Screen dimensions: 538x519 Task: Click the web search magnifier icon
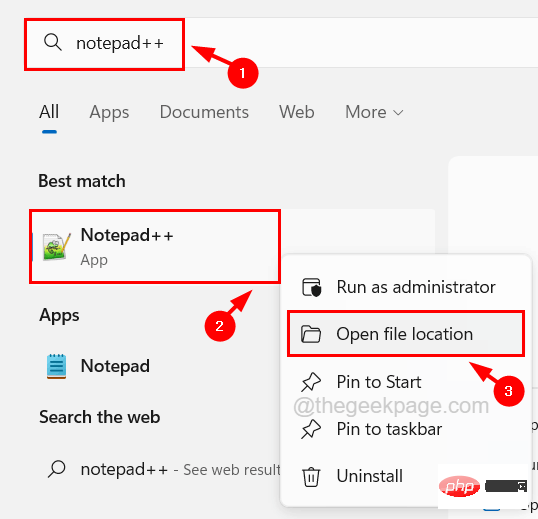click(57, 469)
